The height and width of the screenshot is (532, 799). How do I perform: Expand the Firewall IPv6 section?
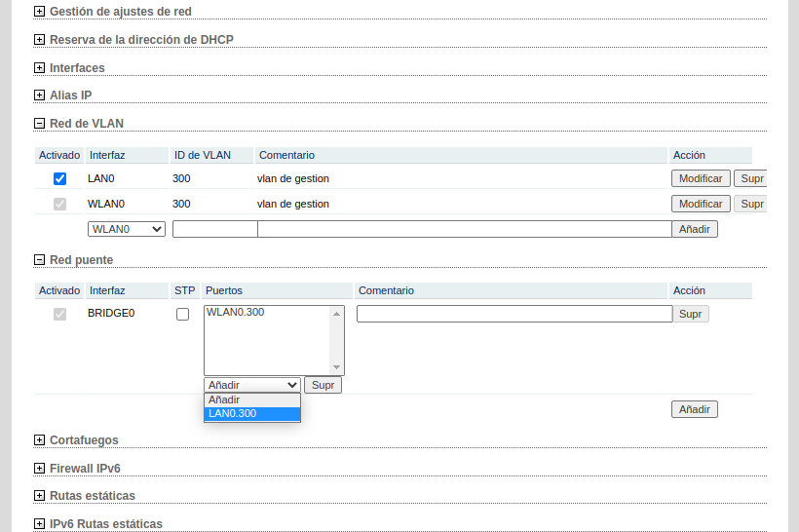39,469
